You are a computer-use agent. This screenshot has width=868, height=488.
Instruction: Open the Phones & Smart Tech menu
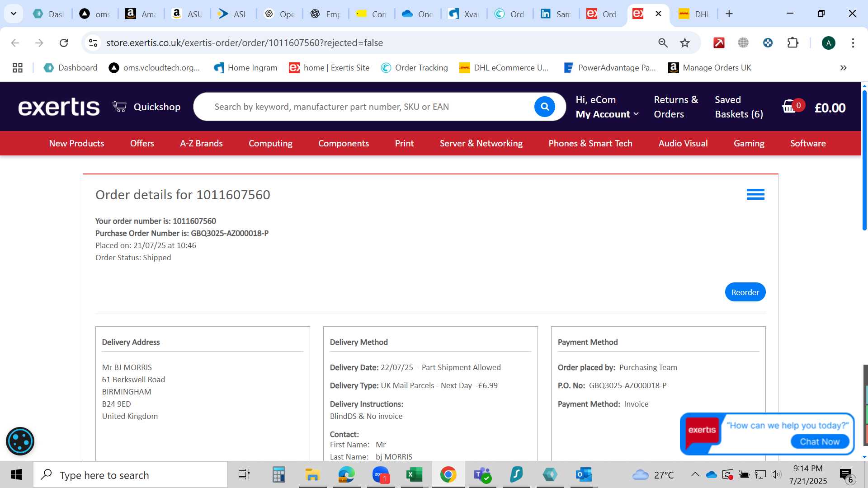590,143
